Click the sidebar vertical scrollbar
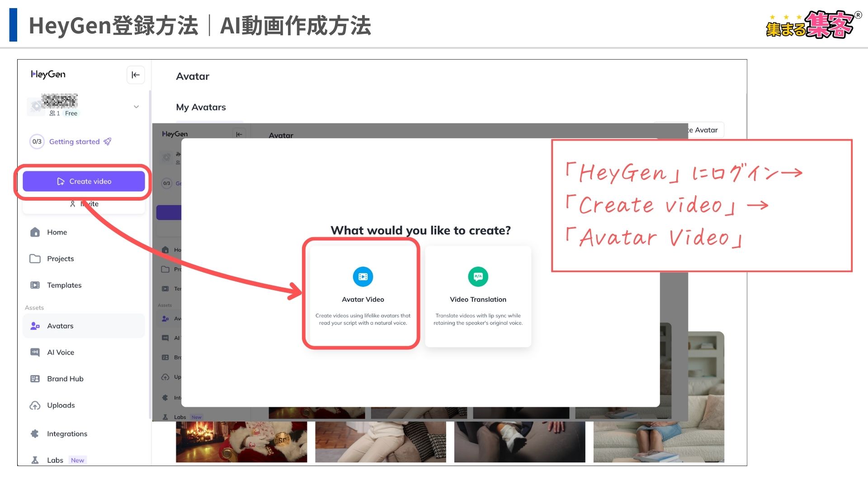The image size is (868, 488). point(150,254)
